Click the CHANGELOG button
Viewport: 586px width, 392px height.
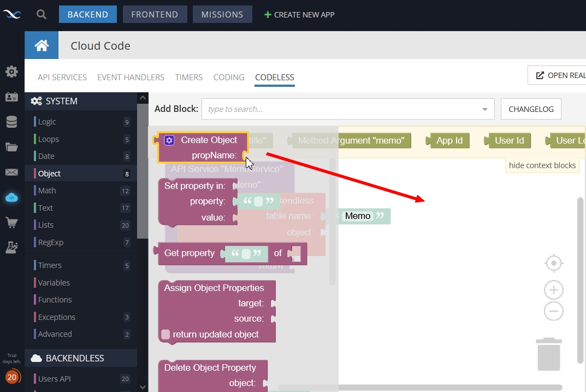tap(531, 109)
